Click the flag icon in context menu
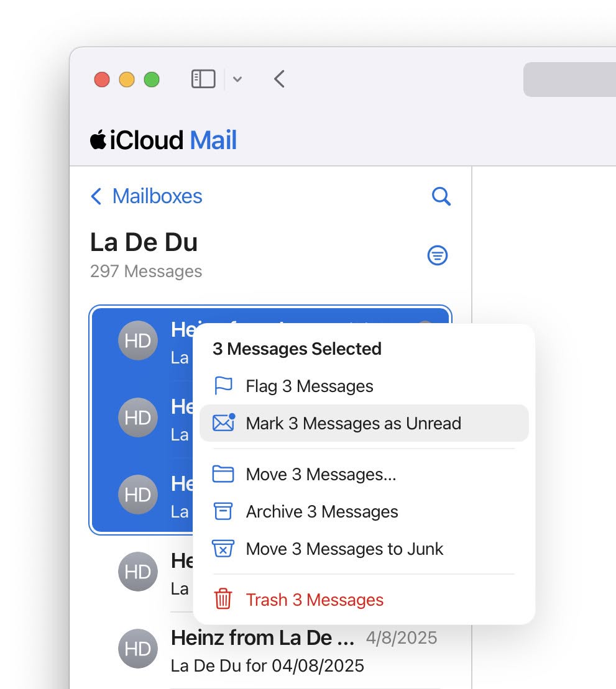 point(223,386)
